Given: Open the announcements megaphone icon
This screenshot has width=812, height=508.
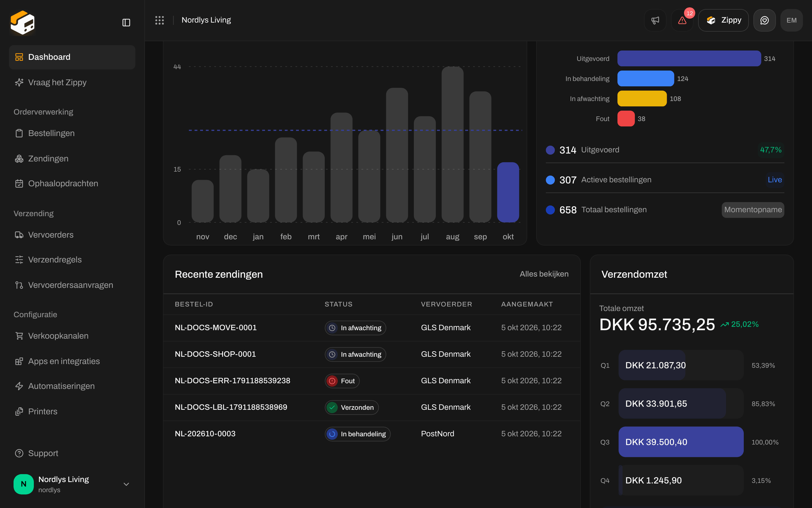Looking at the screenshot, I should click(x=655, y=20).
